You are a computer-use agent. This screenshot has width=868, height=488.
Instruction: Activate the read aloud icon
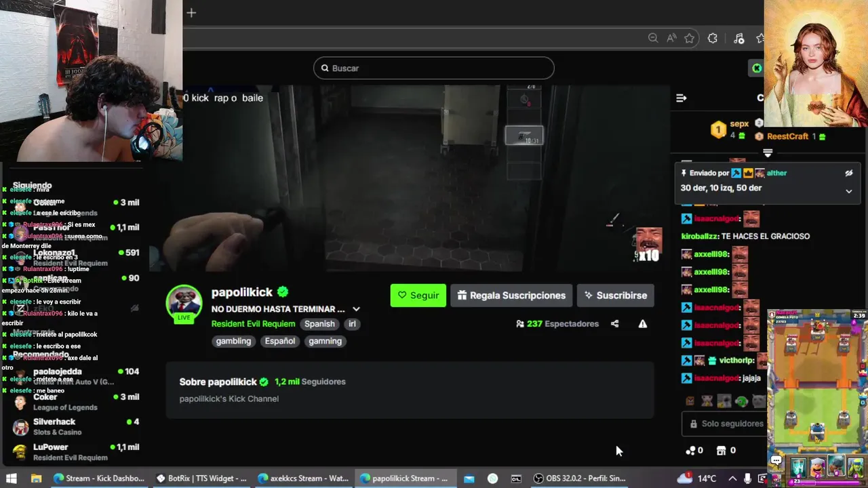click(671, 38)
